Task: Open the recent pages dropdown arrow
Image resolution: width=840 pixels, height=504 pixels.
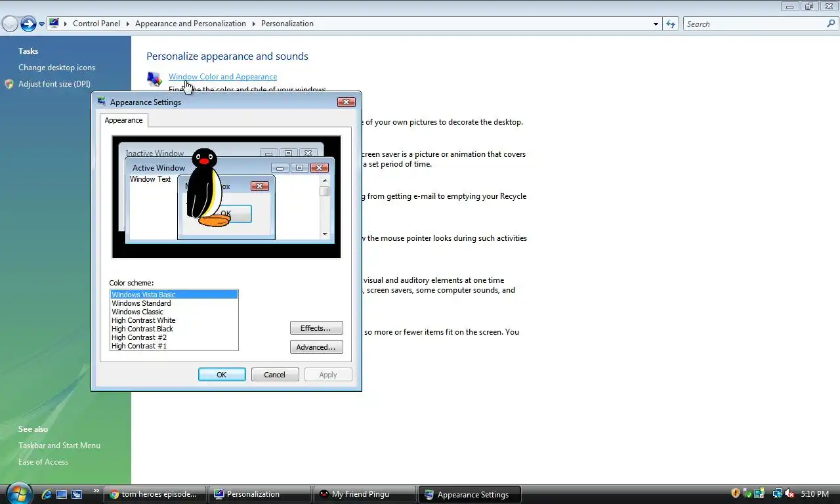Action: click(42, 24)
